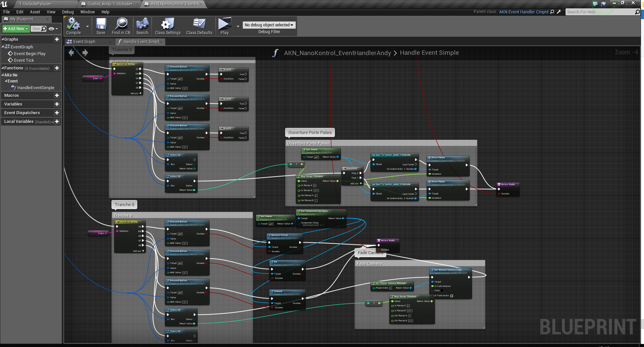Pick the Color swatch on Set Manual Camera Fade

pyautogui.click(x=442, y=291)
